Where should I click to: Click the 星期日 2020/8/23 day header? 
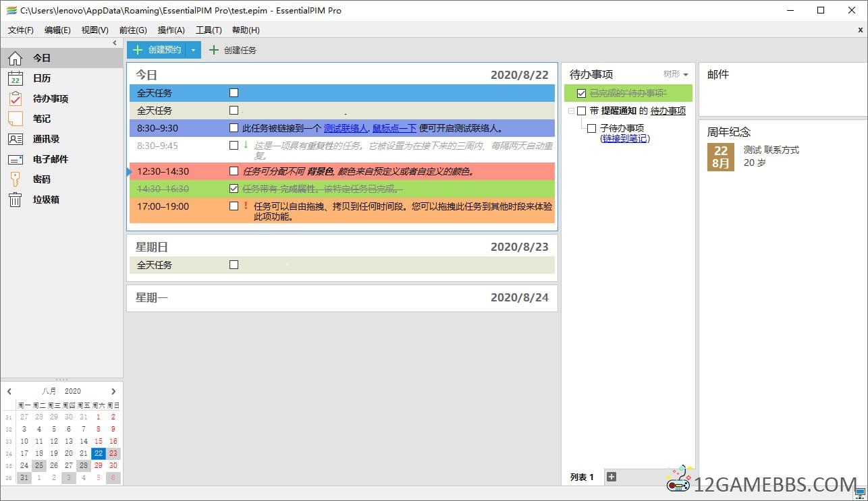[x=342, y=247]
